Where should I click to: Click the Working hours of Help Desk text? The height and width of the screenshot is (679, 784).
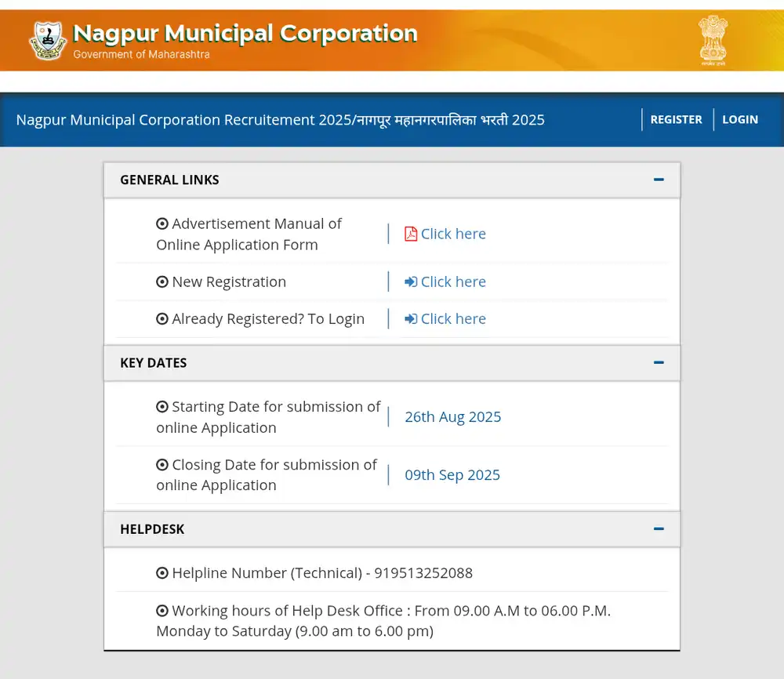tap(383, 620)
